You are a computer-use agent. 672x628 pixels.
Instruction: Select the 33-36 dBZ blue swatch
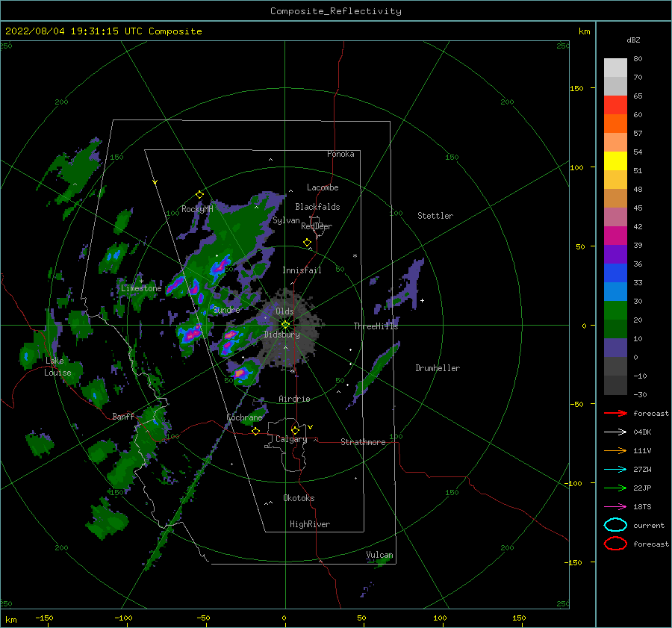click(x=615, y=273)
